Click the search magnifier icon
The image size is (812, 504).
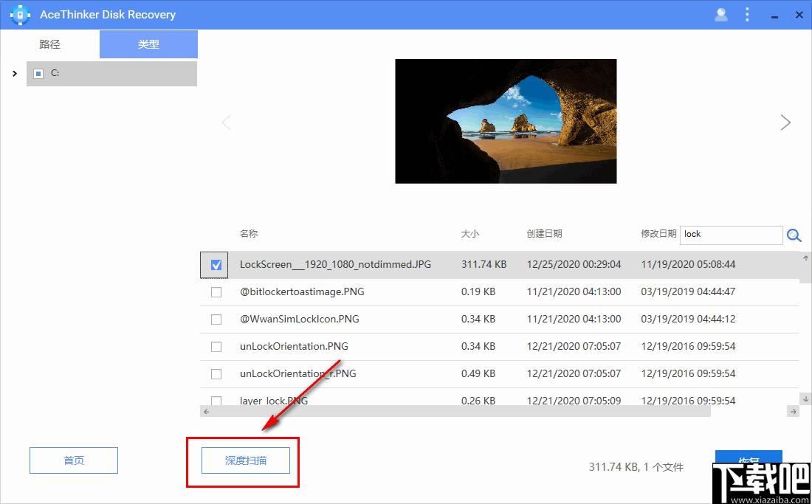[794, 235]
